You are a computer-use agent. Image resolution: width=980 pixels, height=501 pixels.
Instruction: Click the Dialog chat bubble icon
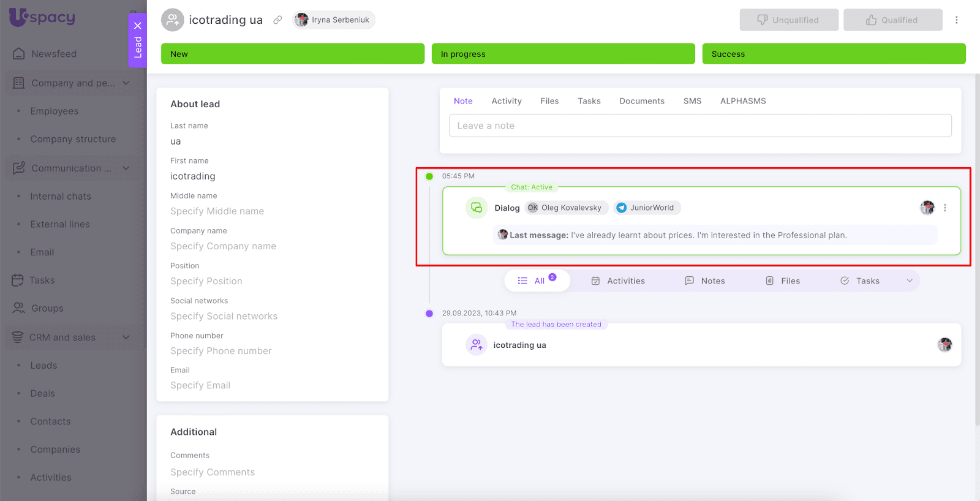click(477, 208)
